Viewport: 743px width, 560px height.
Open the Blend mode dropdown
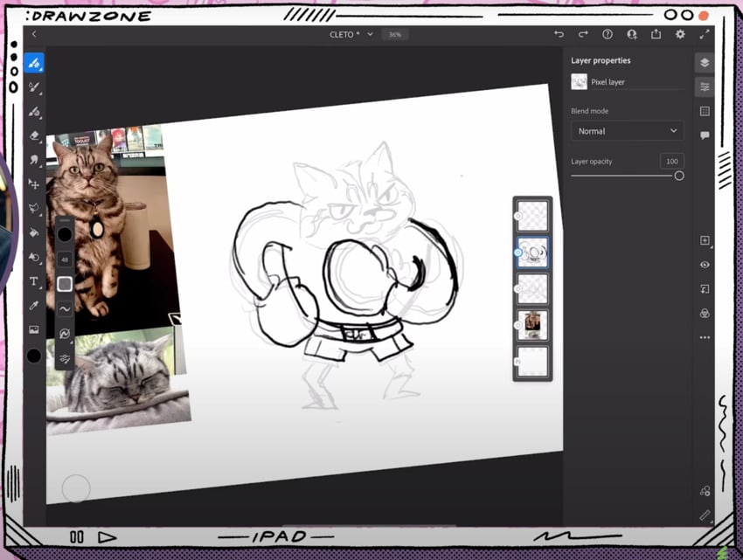(x=627, y=130)
